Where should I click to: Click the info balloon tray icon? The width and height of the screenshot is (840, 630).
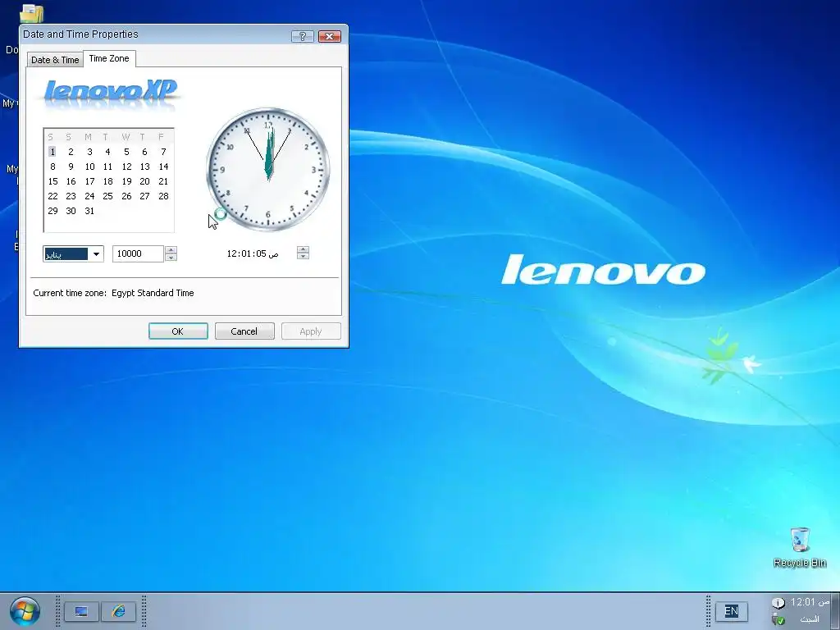coord(778,603)
